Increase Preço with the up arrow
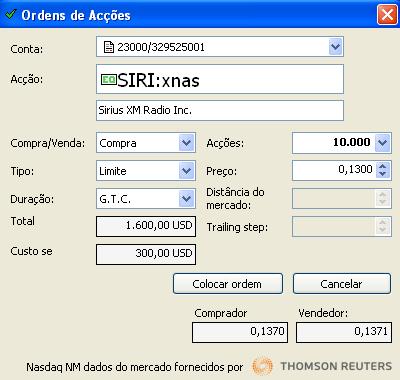 click(383, 166)
